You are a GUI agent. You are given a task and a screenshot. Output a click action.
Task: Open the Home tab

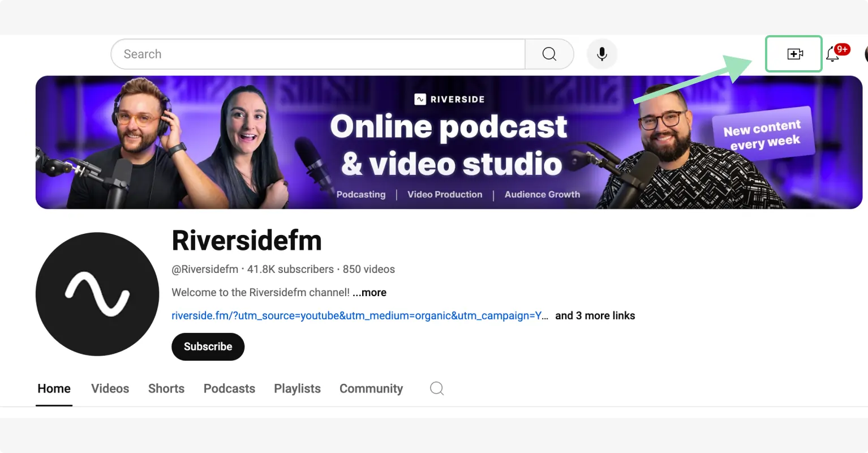pyautogui.click(x=54, y=388)
